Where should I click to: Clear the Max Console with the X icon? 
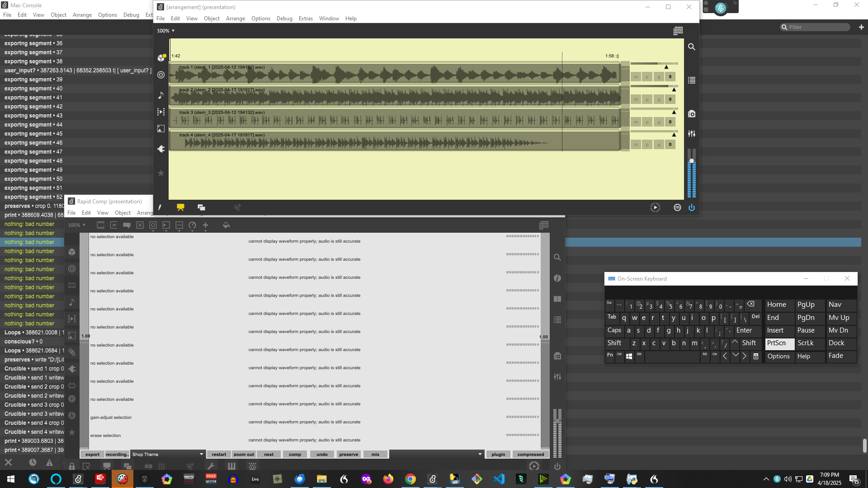click(8, 462)
